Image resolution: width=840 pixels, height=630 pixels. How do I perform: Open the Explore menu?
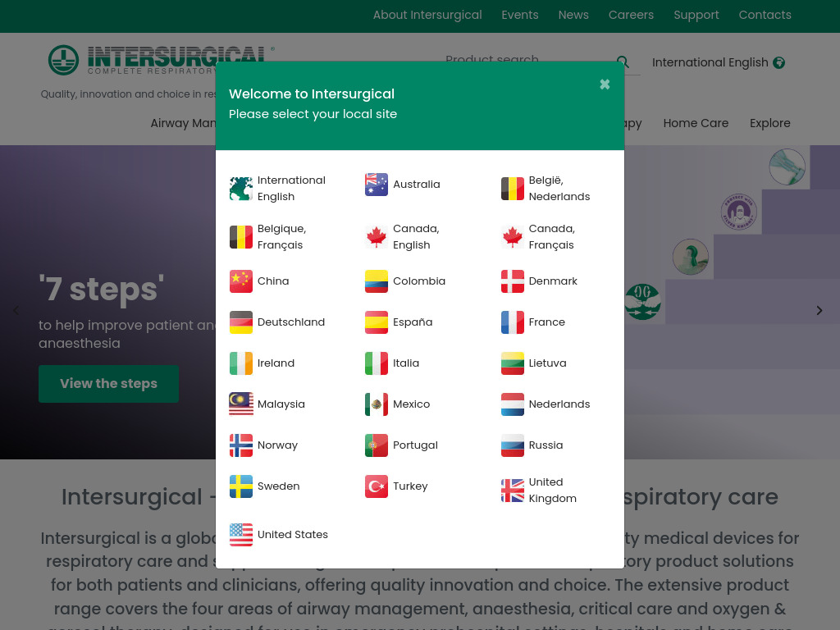(769, 123)
